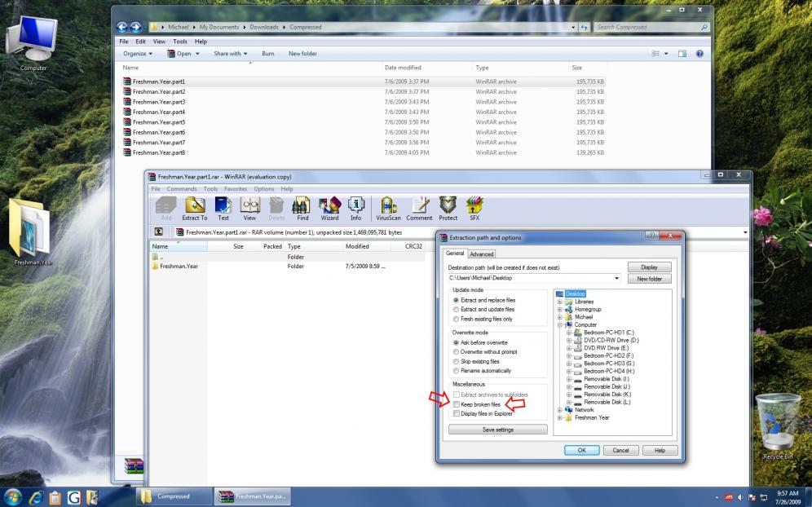812x507 pixels.
Task: Open the Explorer view options dropdown arrow
Action: pos(666,54)
